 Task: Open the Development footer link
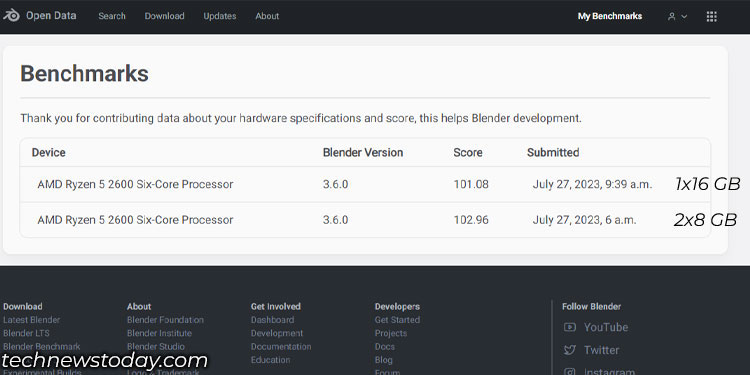(x=277, y=333)
